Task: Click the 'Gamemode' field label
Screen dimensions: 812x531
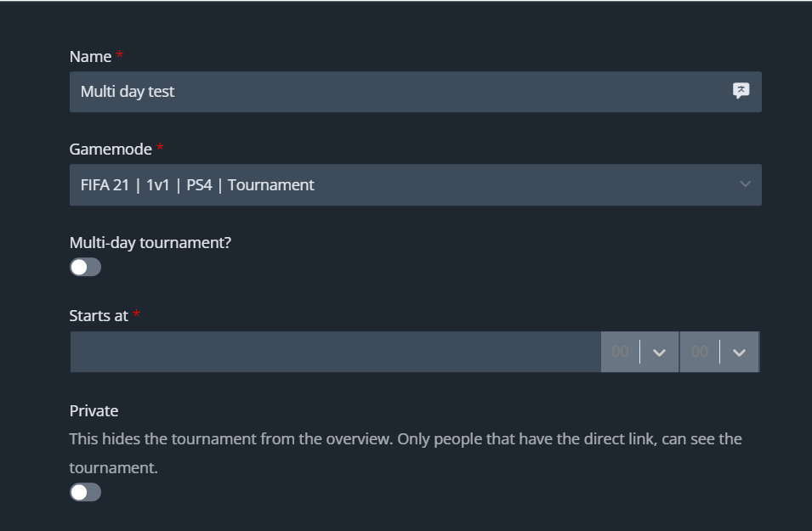Action: (x=111, y=149)
